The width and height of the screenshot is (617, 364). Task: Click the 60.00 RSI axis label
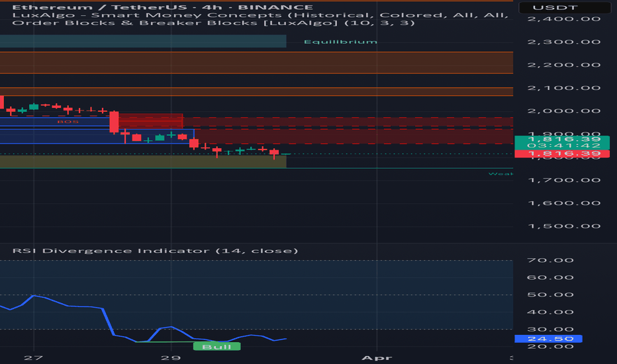[550, 277]
